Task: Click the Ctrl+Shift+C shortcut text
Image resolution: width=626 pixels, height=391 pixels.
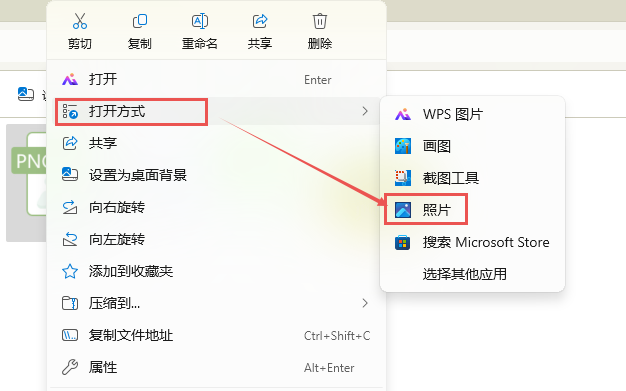Action: (337, 336)
